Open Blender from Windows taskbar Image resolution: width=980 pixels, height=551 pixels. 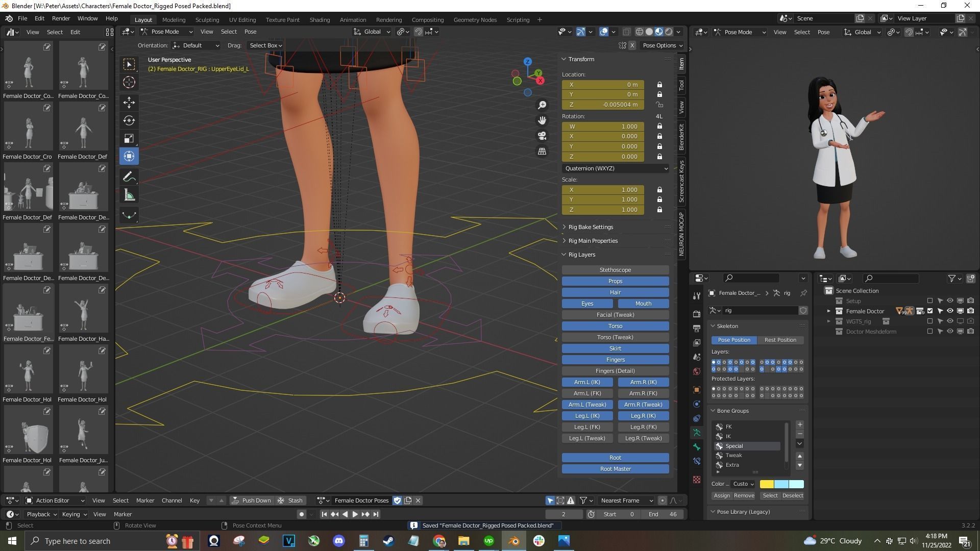point(514,541)
